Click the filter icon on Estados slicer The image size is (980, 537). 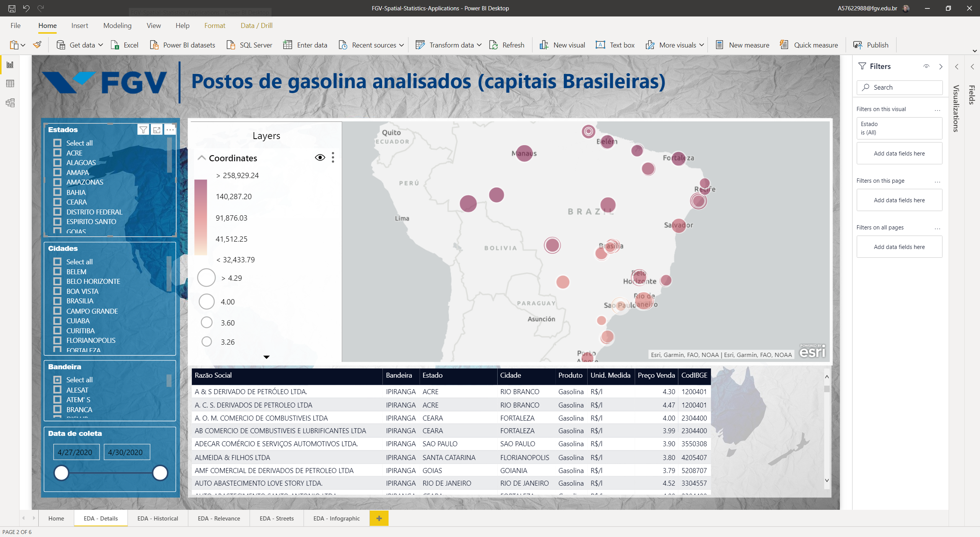143,130
